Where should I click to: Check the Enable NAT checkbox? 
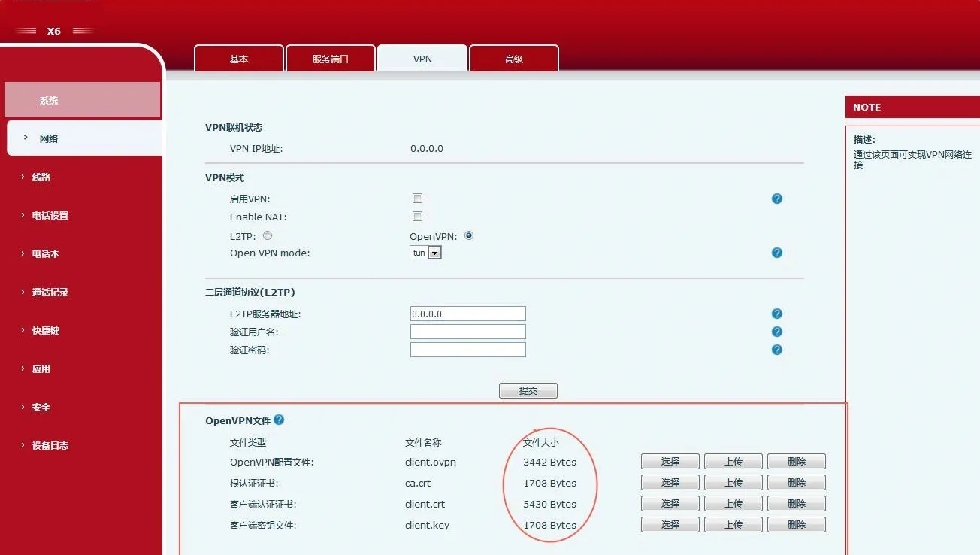pyautogui.click(x=417, y=216)
